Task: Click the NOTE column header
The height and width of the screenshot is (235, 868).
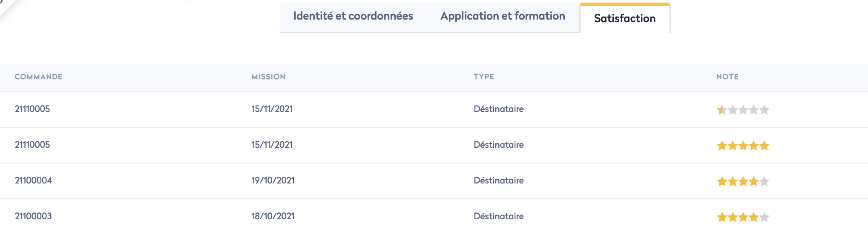Action: point(727,77)
